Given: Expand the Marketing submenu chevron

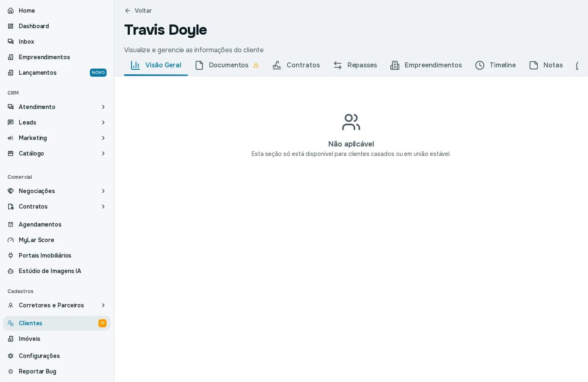Looking at the screenshot, I should pos(103,138).
